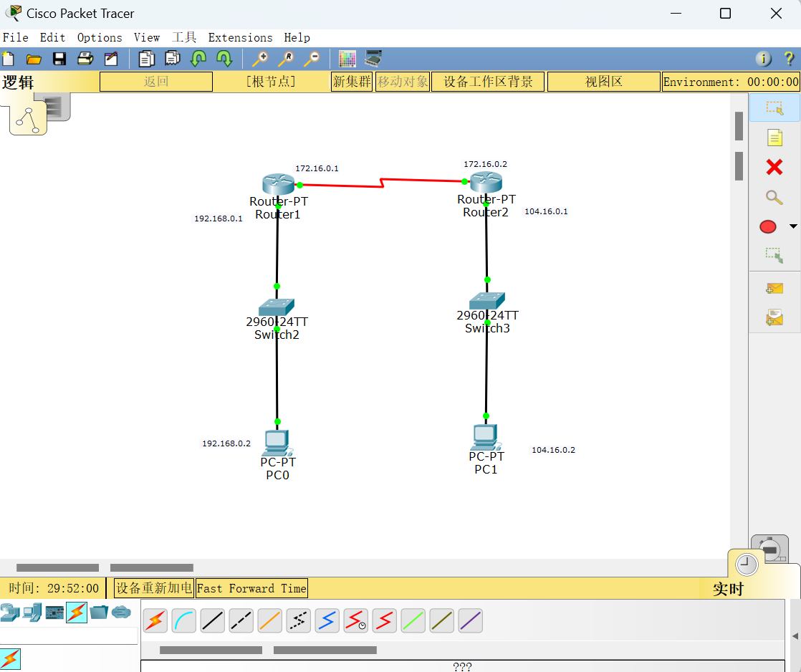801x672 pixels.
Task: Save the project with the floppy disk icon
Action: (59, 59)
